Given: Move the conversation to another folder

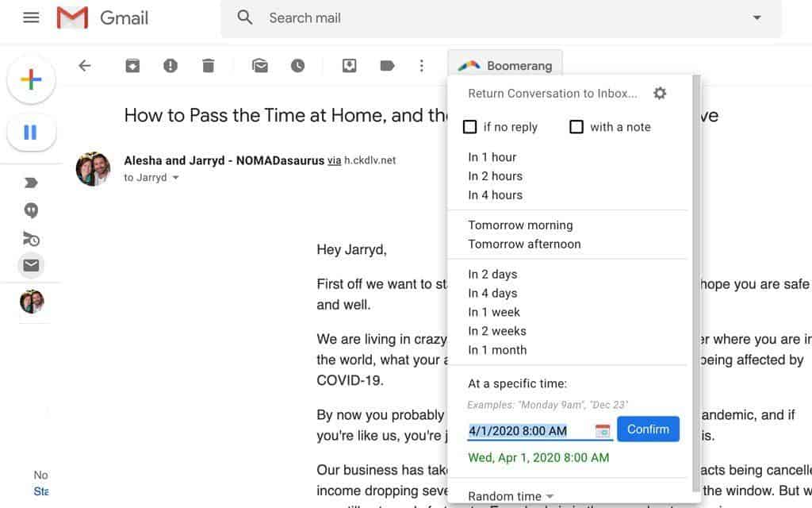Looking at the screenshot, I should point(349,65).
